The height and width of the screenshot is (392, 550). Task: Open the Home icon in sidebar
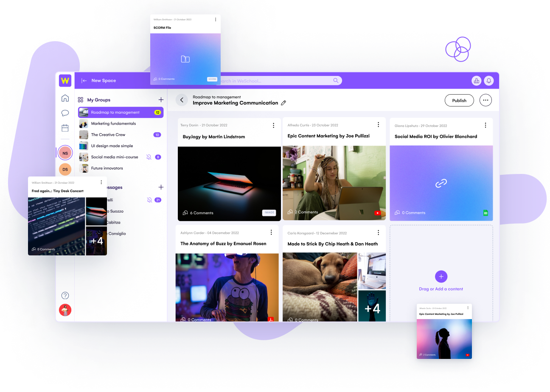tap(65, 98)
